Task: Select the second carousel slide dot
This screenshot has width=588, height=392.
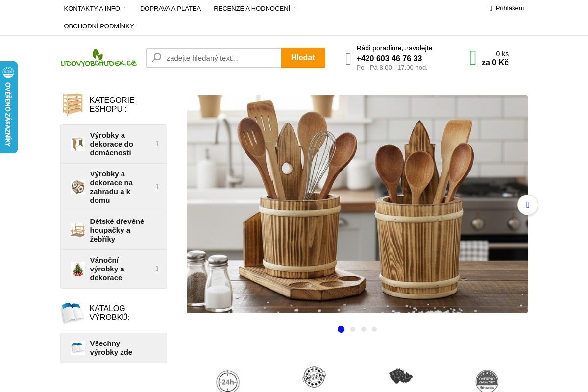Action: pos(353,329)
